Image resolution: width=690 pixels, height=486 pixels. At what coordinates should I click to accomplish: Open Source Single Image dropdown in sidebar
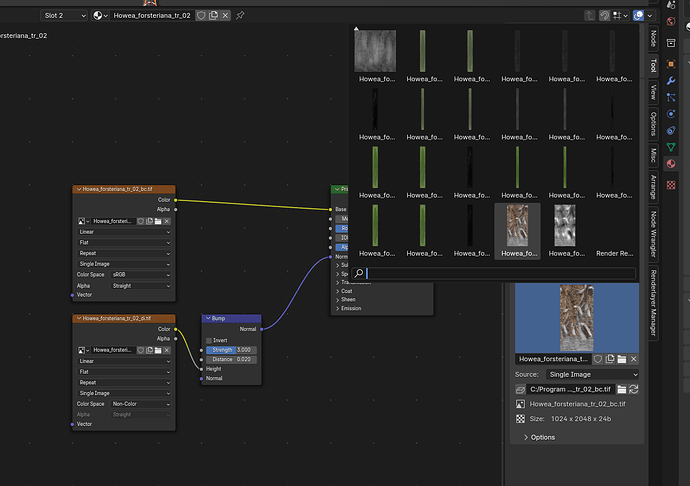pos(592,375)
